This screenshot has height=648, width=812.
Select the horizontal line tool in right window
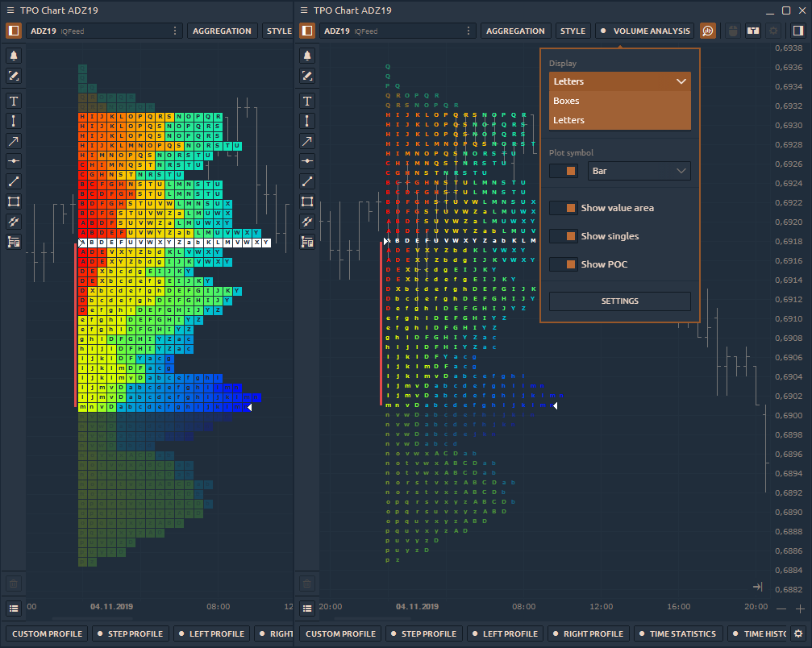(307, 161)
